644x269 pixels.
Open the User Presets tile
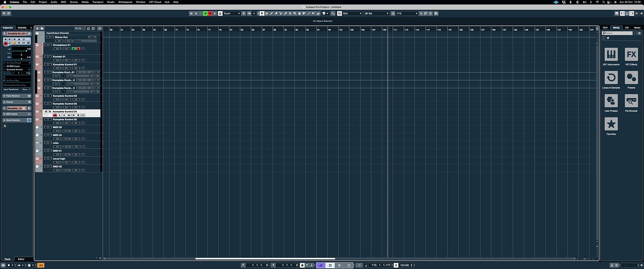[x=611, y=101]
